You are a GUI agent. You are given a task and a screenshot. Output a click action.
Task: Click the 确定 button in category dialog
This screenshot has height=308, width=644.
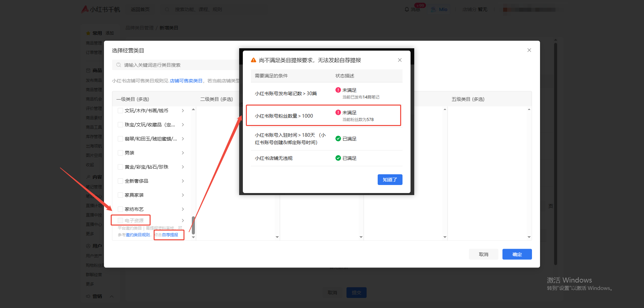coord(517,254)
